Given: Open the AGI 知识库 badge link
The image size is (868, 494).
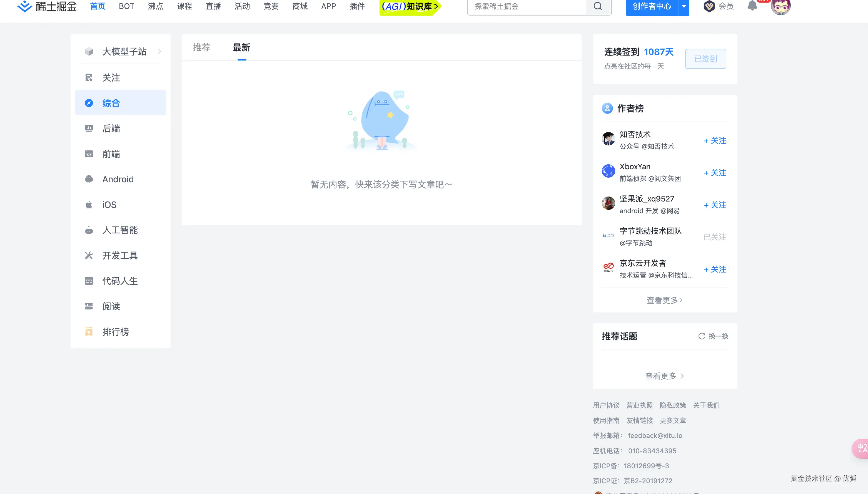Looking at the screenshot, I should click(x=410, y=6).
